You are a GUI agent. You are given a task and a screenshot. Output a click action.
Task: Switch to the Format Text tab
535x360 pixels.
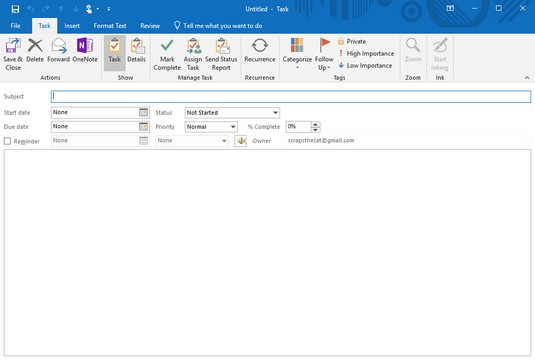pos(110,26)
